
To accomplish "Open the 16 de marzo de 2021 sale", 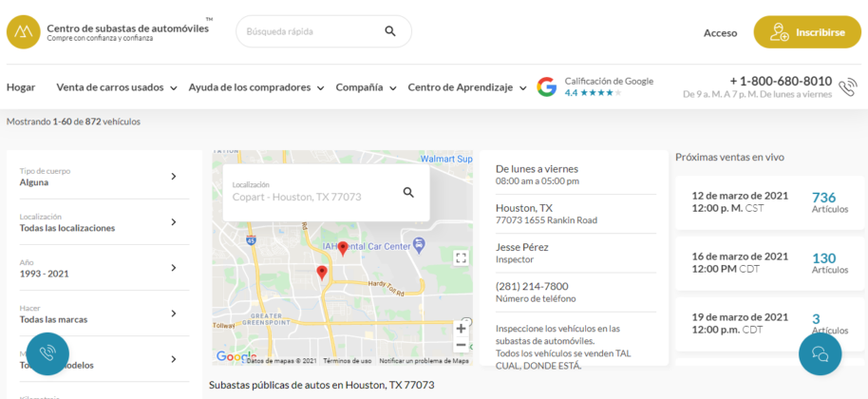I will 769,263.
